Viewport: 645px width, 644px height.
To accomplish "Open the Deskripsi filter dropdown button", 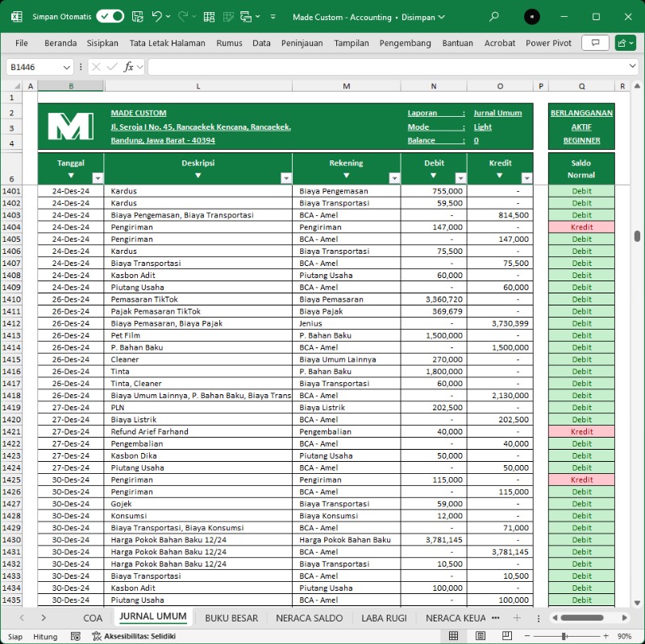I will pos(286,178).
